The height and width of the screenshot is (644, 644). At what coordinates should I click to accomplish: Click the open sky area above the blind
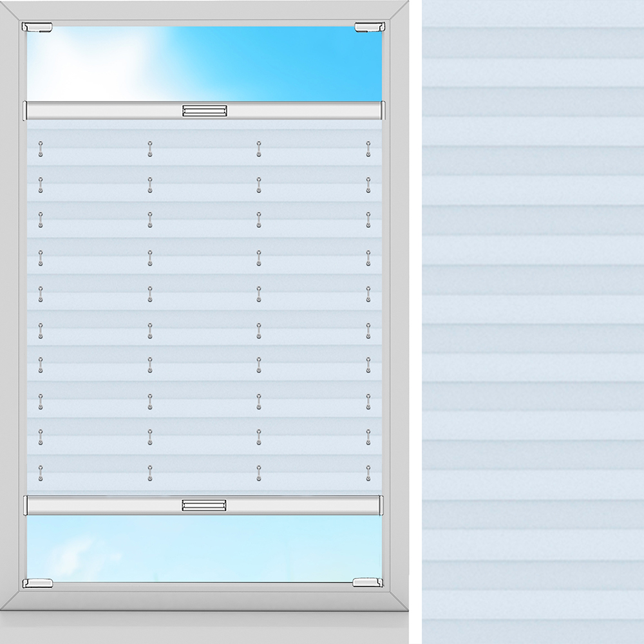270,64
